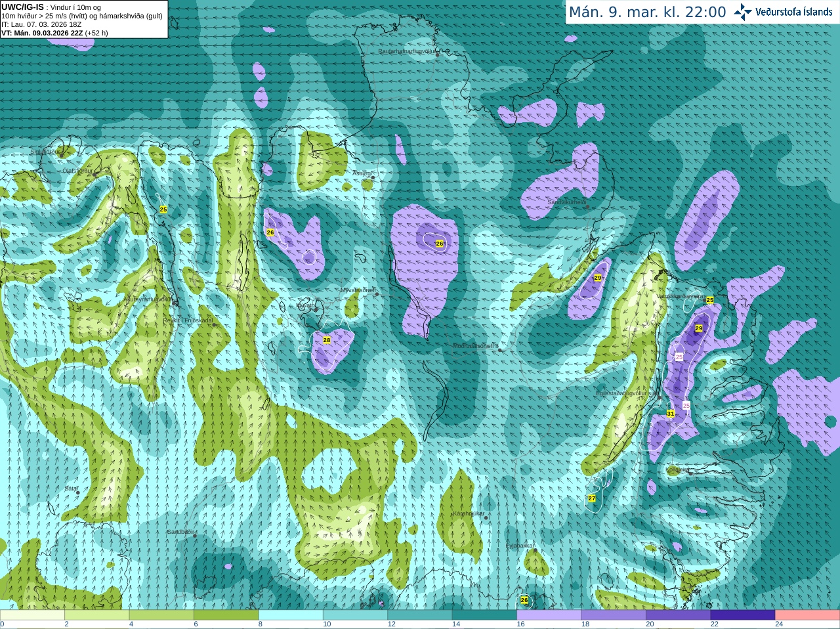Select the IT: Lau. 07. 03. 2026 18Z line

tap(41, 24)
